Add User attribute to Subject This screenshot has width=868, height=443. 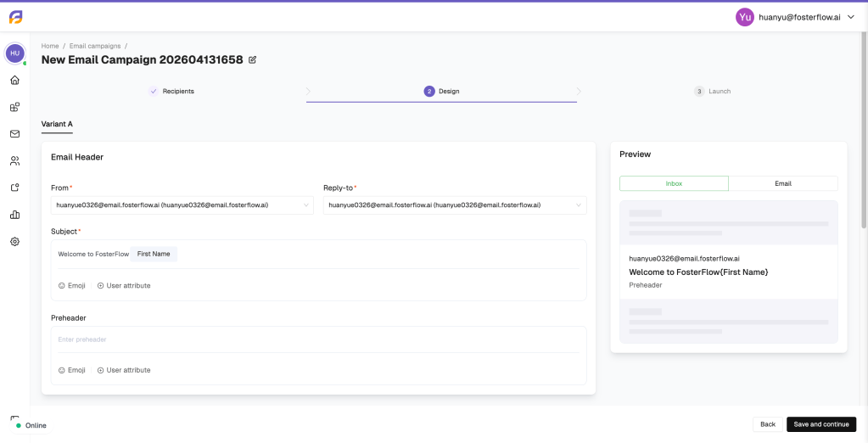point(123,286)
